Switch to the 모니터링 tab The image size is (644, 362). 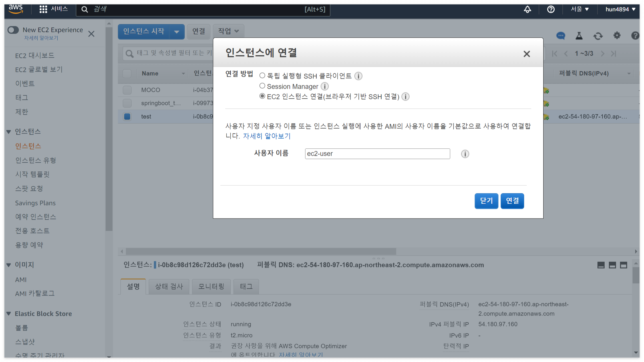(x=211, y=286)
